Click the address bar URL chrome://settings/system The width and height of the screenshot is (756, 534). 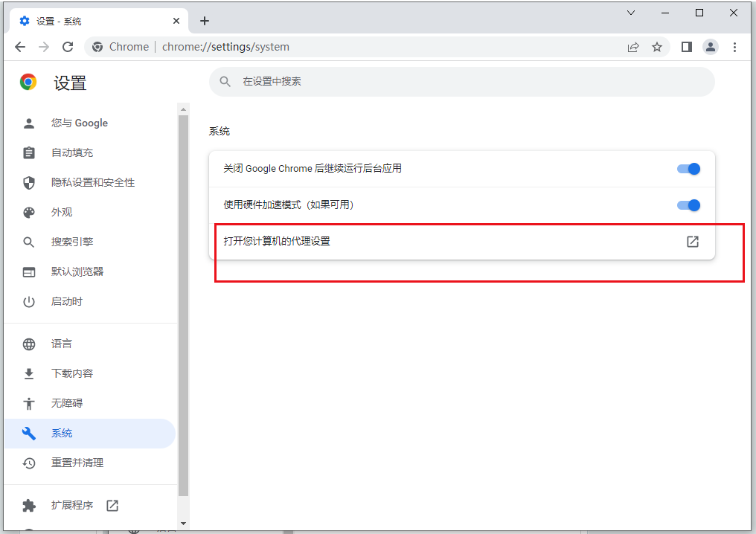tap(225, 47)
